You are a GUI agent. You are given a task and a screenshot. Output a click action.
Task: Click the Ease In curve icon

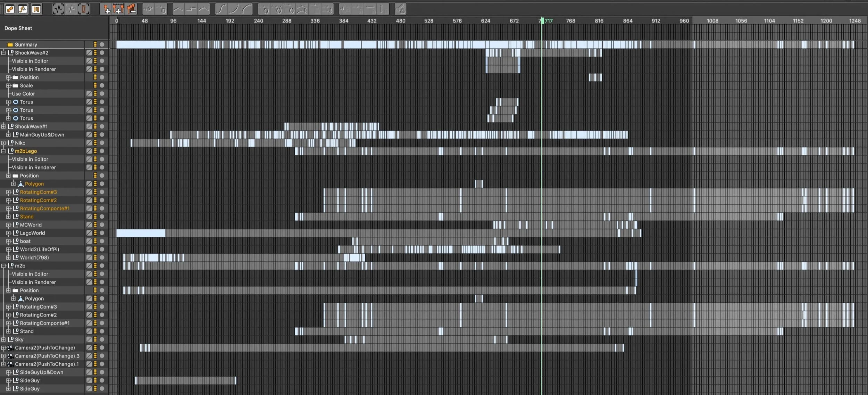(234, 9)
